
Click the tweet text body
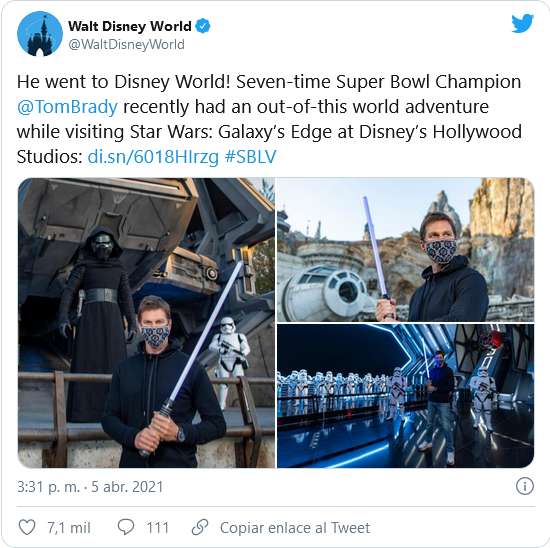[x=269, y=119]
